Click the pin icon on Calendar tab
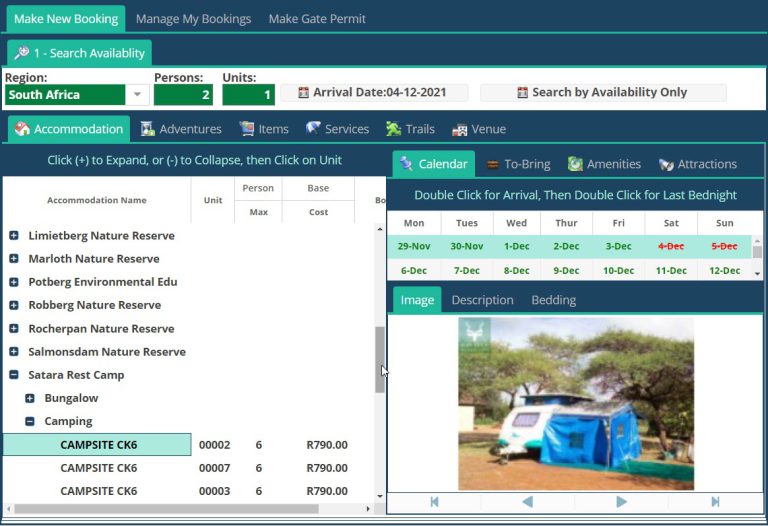Screen dimensions: 768x526 (406, 163)
